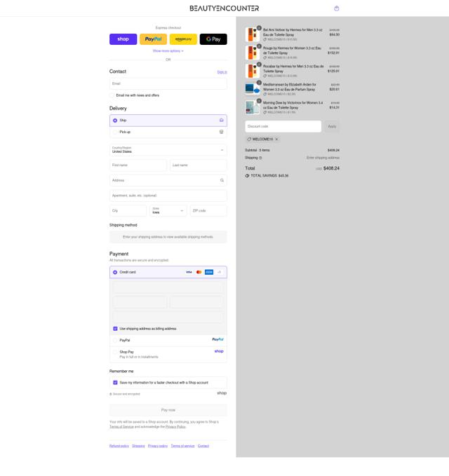Click the Secure and encrypted lock icon

point(111,394)
